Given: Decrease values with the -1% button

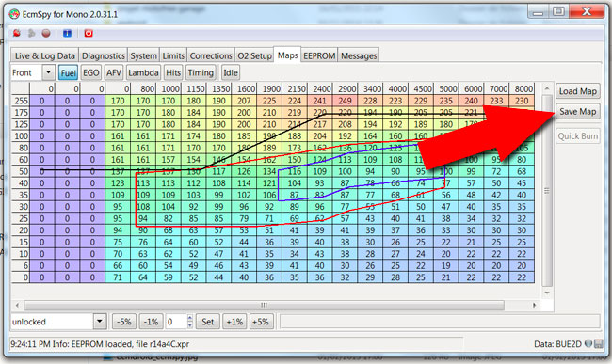Looking at the screenshot, I should coord(151,322).
